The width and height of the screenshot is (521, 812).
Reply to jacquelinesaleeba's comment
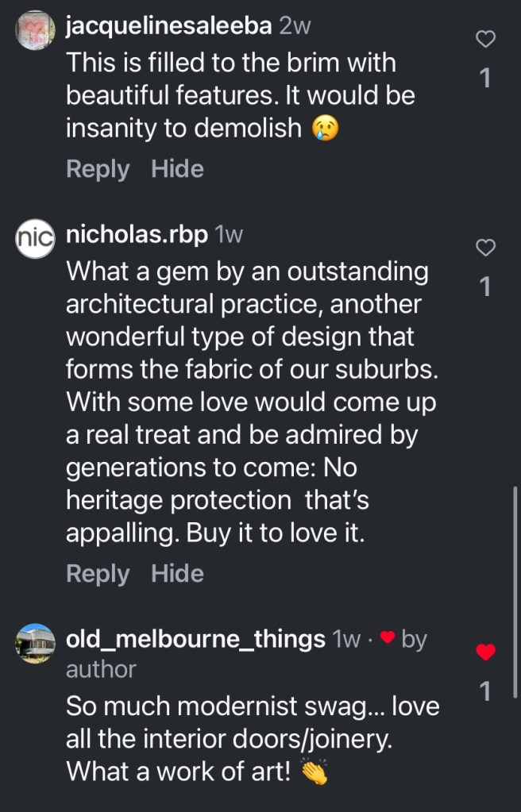coord(98,169)
